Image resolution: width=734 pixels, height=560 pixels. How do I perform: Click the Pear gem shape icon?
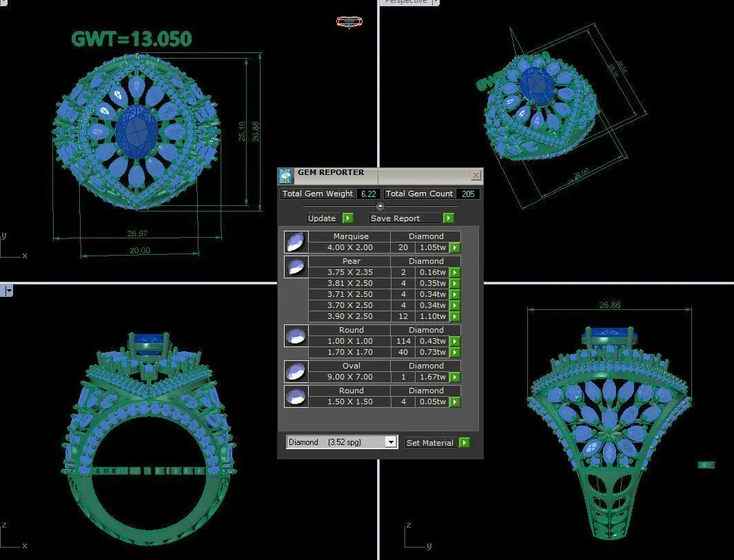click(296, 267)
